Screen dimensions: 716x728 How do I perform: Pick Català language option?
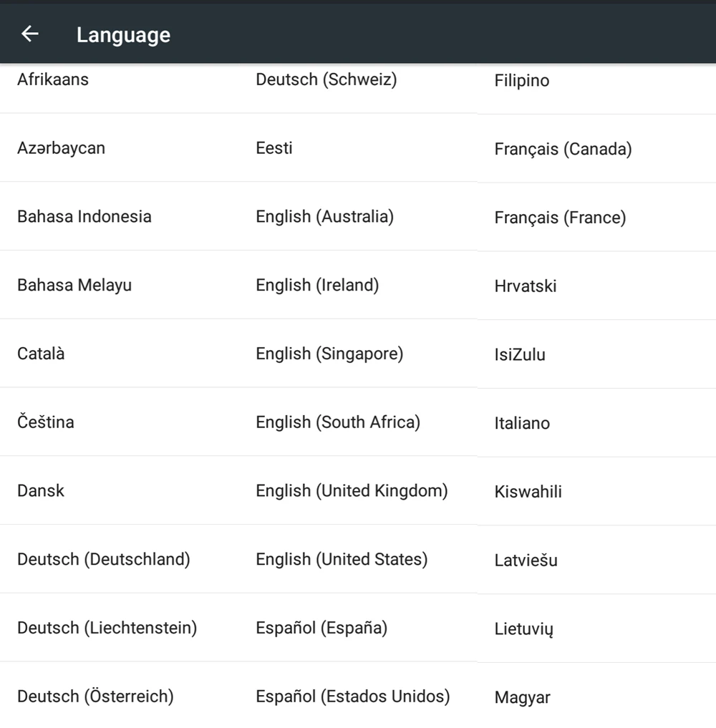41,354
